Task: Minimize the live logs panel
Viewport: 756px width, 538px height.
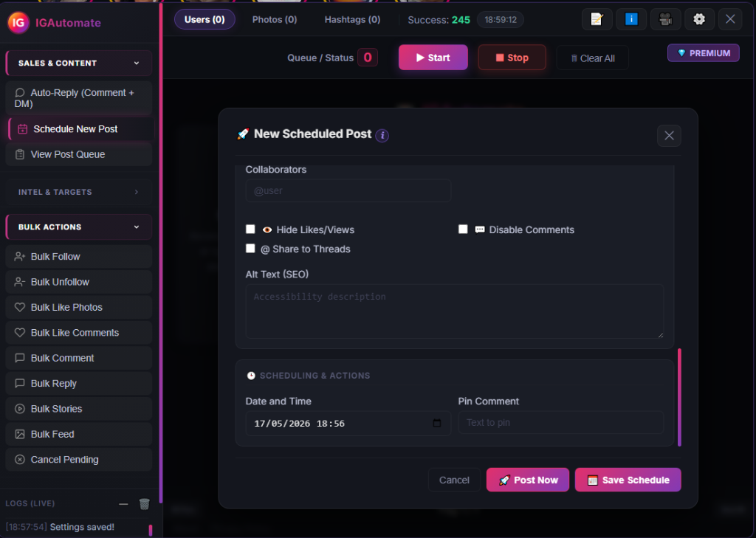Action: coord(123,504)
